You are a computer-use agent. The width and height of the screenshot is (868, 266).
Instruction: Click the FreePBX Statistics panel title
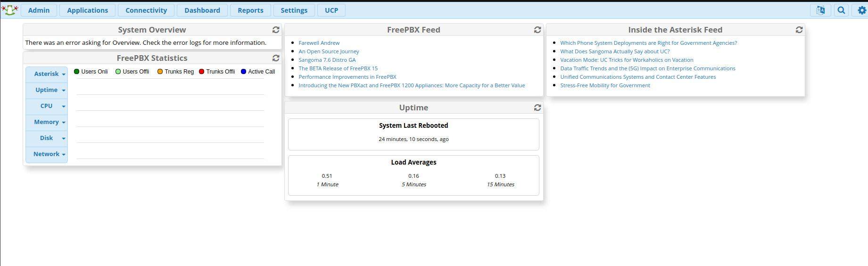pyautogui.click(x=152, y=58)
